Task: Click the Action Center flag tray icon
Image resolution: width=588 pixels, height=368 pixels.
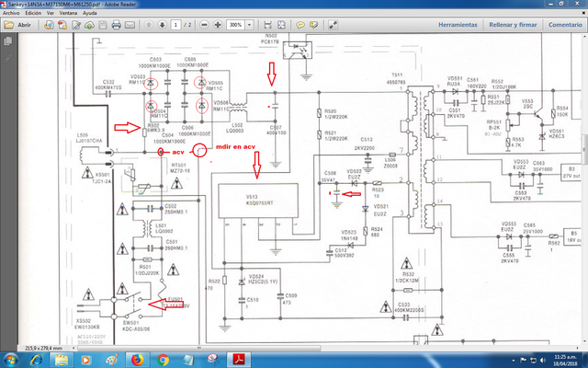Action: (x=524, y=361)
